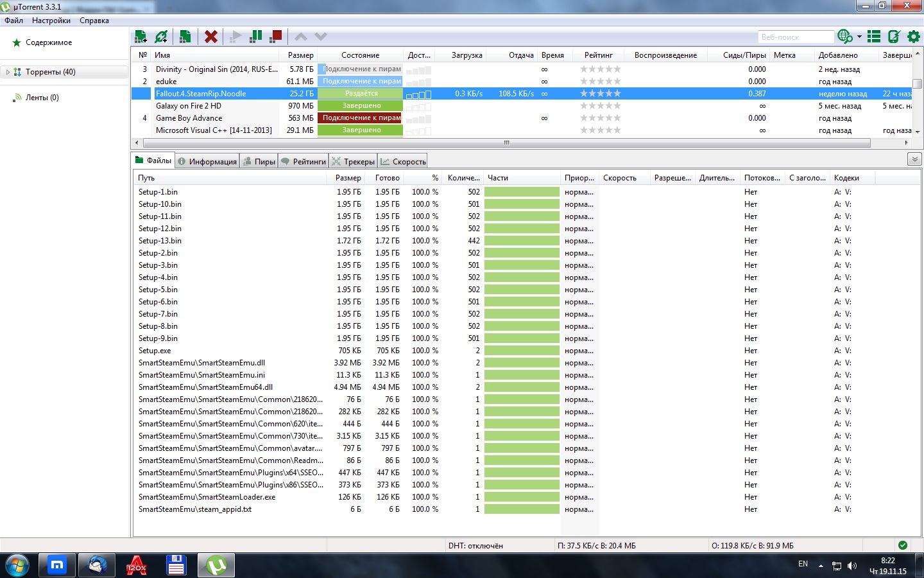Open Maxthon browser from the taskbar

[57, 566]
